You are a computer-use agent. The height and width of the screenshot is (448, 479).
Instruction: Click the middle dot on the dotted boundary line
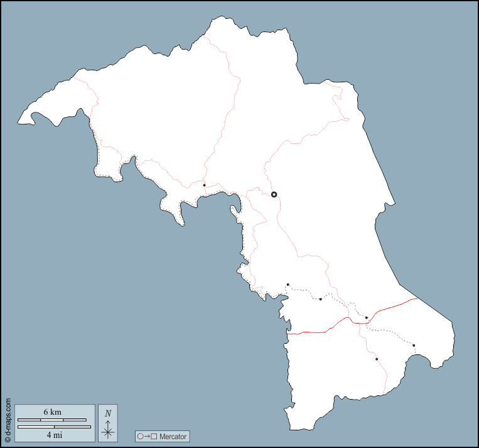tap(320, 299)
